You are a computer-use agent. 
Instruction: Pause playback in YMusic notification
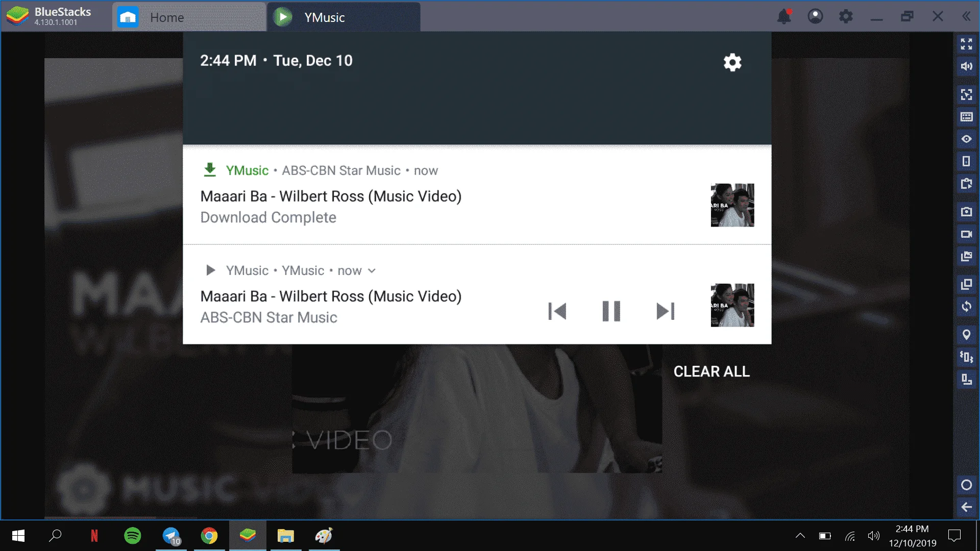click(611, 311)
